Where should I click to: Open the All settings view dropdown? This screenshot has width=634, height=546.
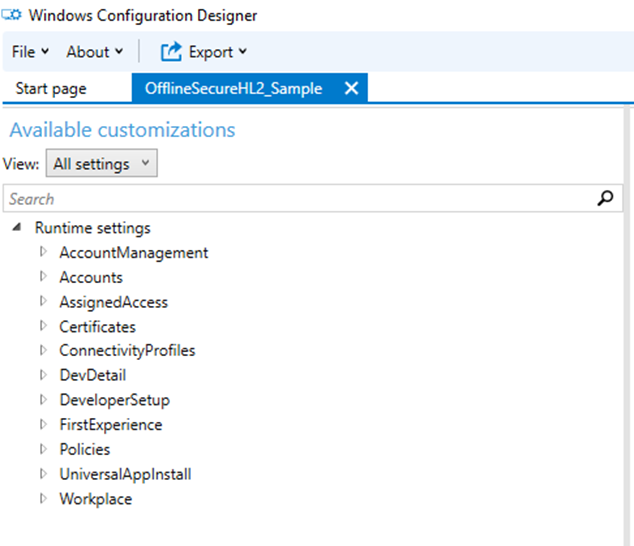[x=101, y=163]
